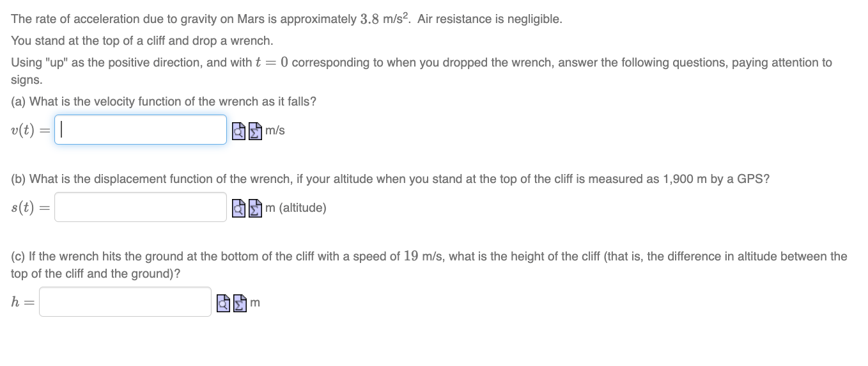Click the s(t) displacement answer box

pos(141,207)
